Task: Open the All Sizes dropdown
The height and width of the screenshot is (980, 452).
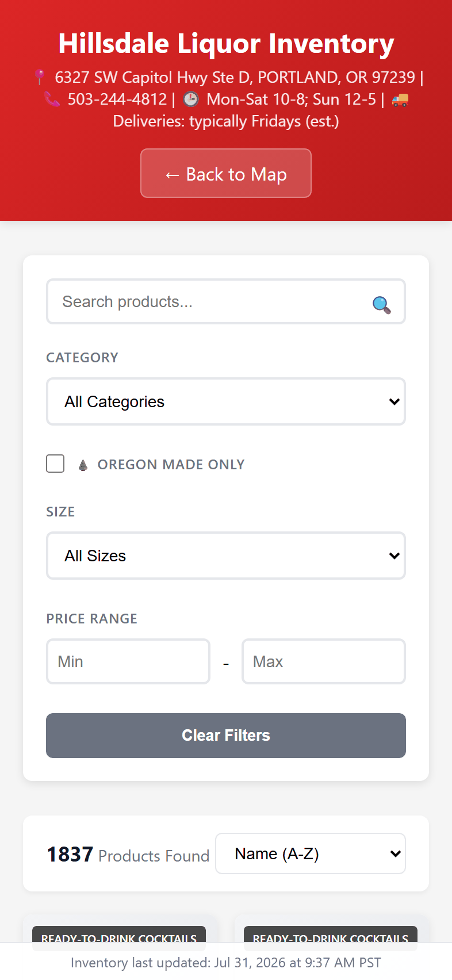Action: [226, 556]
